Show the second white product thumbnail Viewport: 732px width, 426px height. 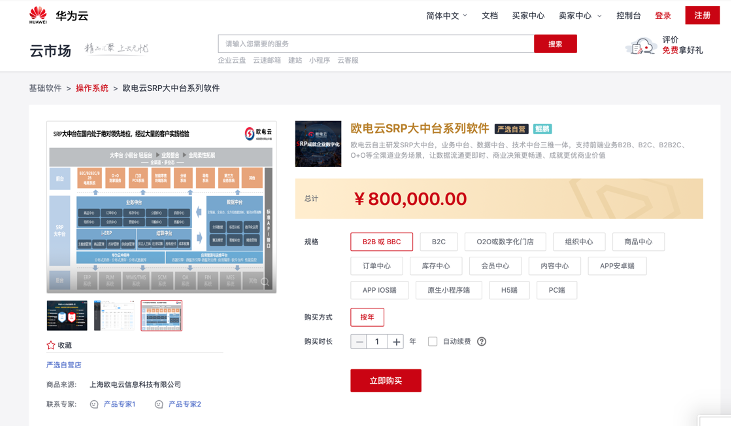click(114, 316)
